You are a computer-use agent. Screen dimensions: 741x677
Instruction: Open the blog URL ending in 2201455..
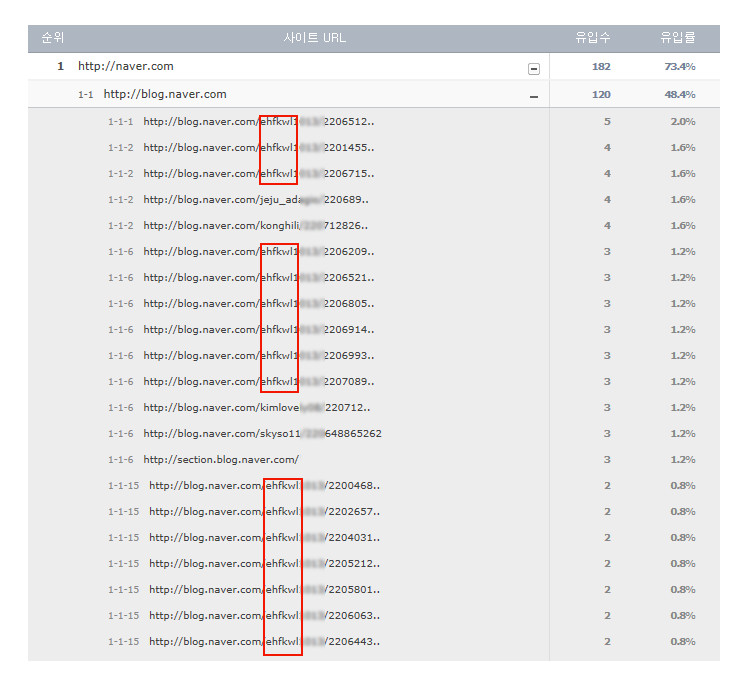(x=258, y=147)
